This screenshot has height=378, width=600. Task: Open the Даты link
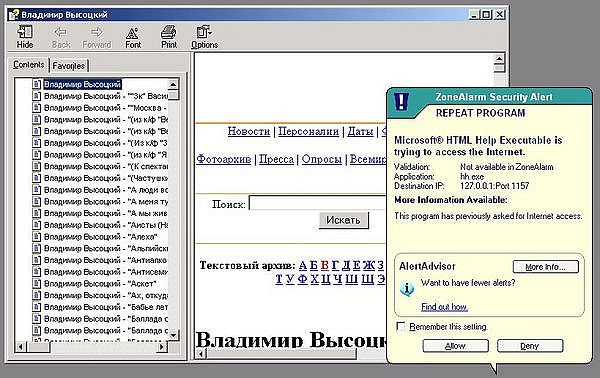coord(360,131)
